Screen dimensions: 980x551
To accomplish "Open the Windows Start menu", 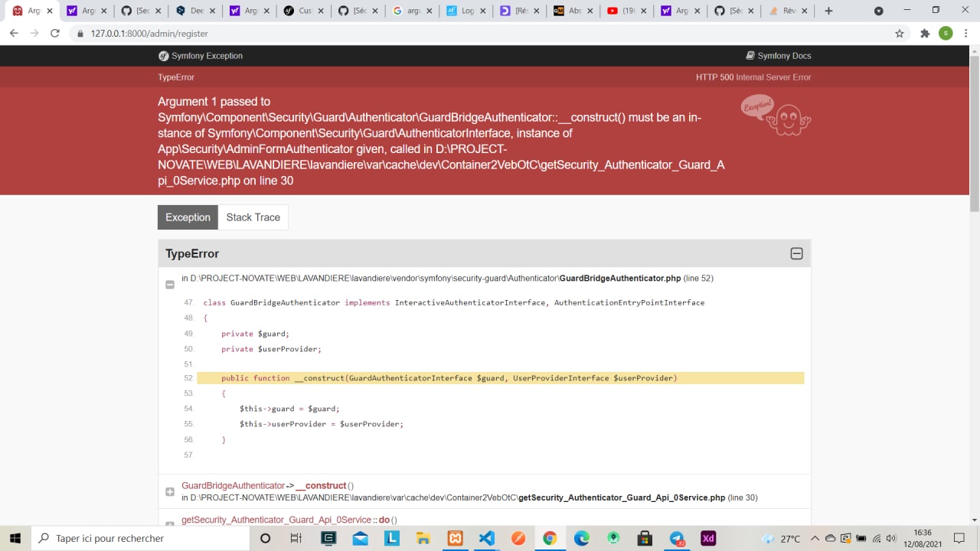I will pyautogui.click(x=15, y=538).
